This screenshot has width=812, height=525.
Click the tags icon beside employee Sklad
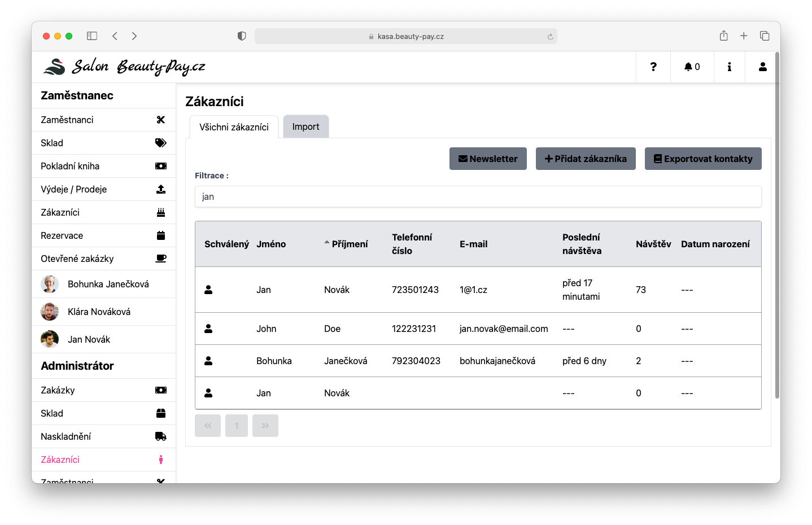coord(161,143)
